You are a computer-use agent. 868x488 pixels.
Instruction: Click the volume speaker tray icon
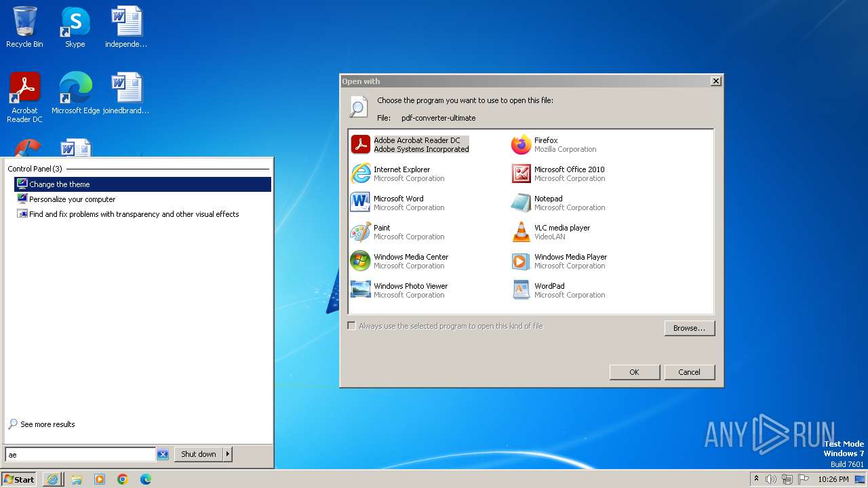[771, 479]
